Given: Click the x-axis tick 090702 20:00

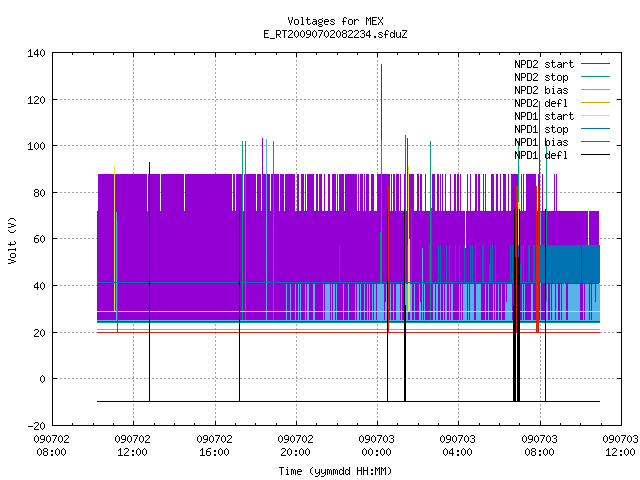Looking at the screenshot, I should click(295, 446).
